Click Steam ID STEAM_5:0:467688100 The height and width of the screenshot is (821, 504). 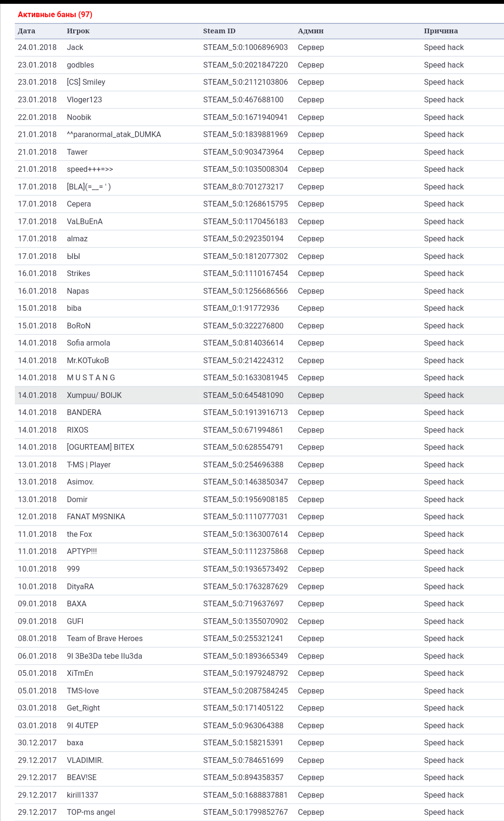tap(243, 99)
